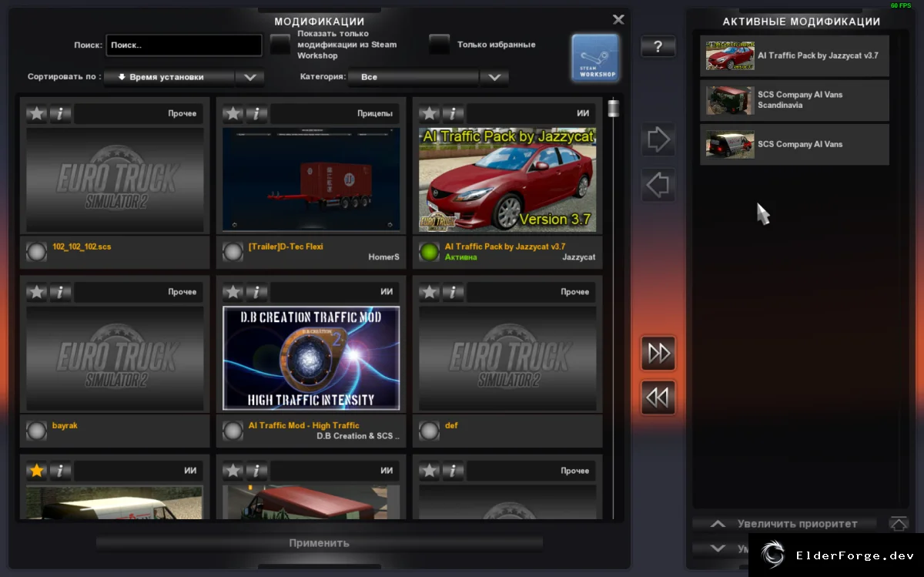Enable AI Traffic Mod - High Traffic toggle
Screen dimensions: 924x577
click(233, 431)
